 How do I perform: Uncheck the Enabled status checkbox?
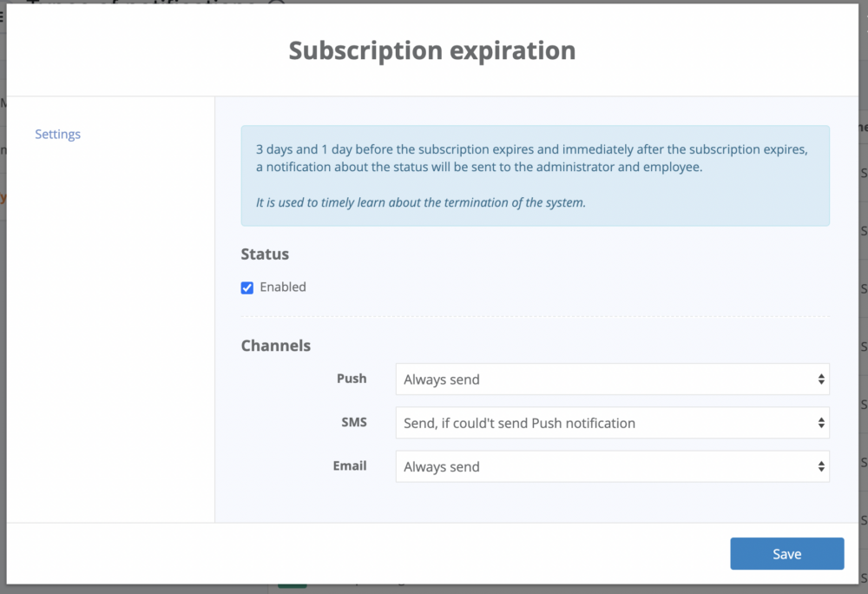coord(247,287)
